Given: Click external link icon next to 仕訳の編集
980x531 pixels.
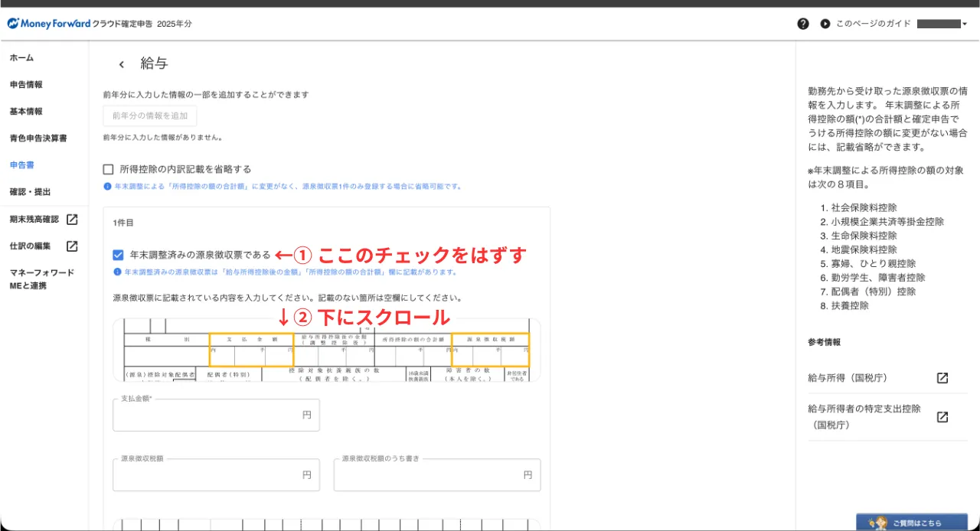Looking at the screenshot, I should tap(72, 246).
